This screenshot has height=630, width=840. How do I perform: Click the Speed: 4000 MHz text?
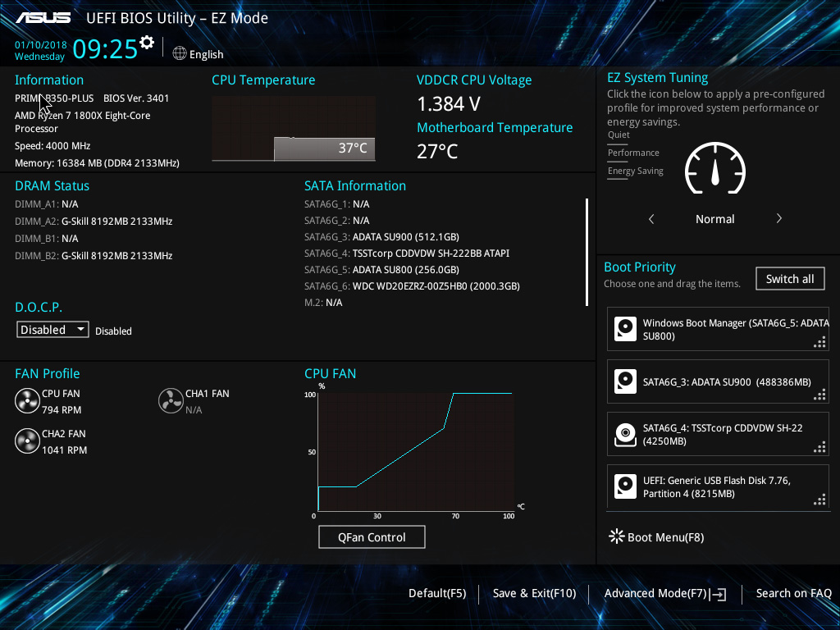52,146
